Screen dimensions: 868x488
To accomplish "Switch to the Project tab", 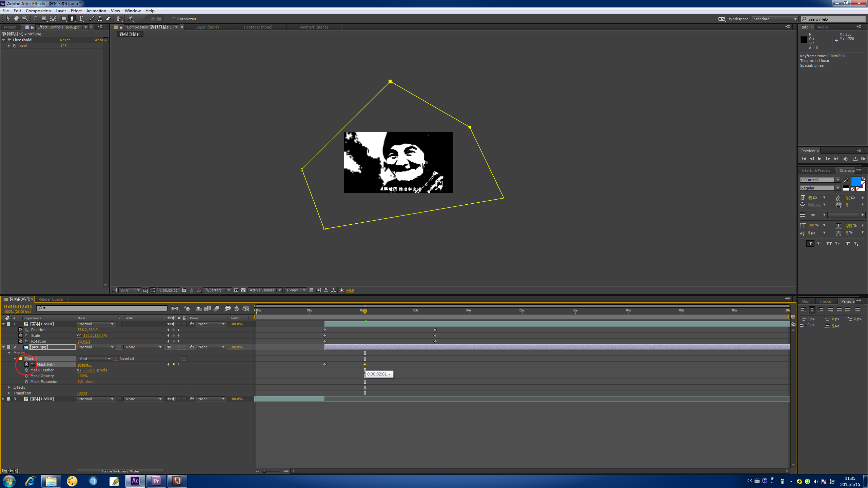I will [x=10, y=27].
